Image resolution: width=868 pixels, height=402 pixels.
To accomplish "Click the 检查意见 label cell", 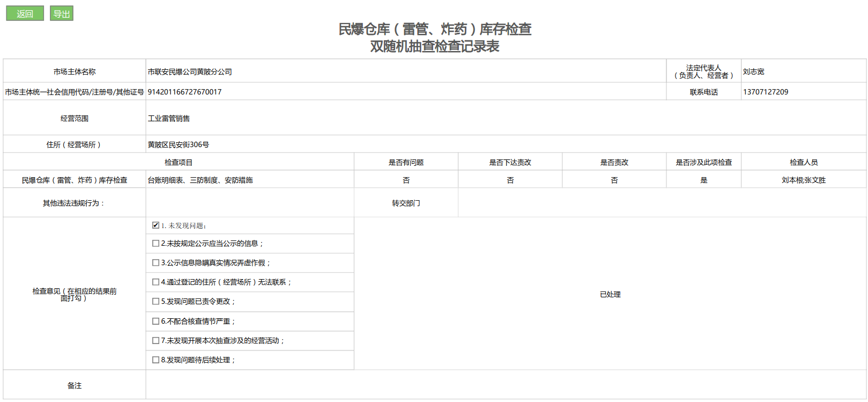I will pos(75,294).
